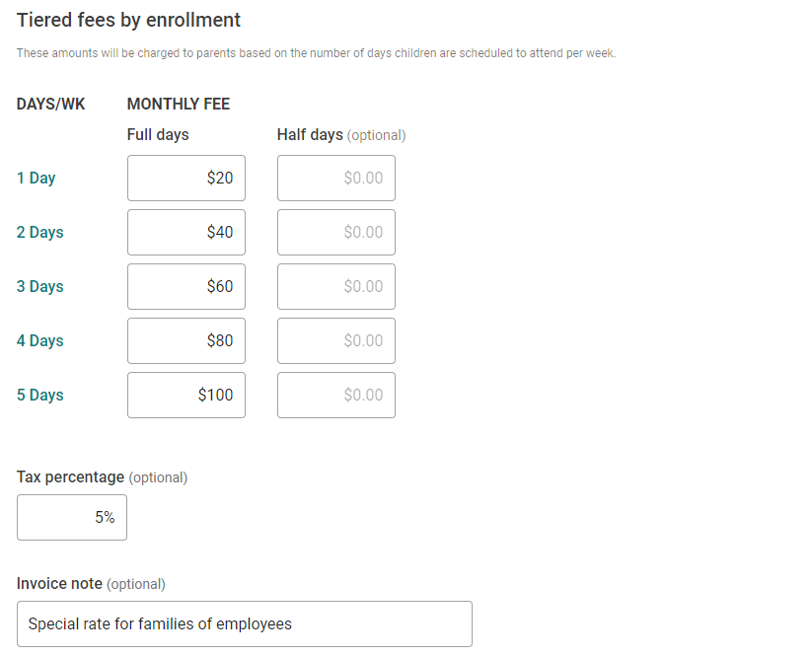Select the 2 Days half days fee field
The height and width of the screenshot is (657, 812).
pos(336,233)
